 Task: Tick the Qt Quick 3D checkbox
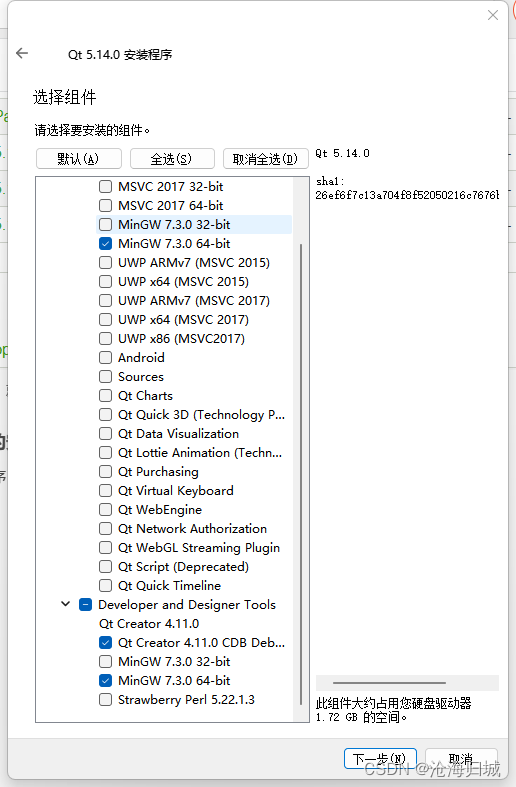[x=105, y=415]
